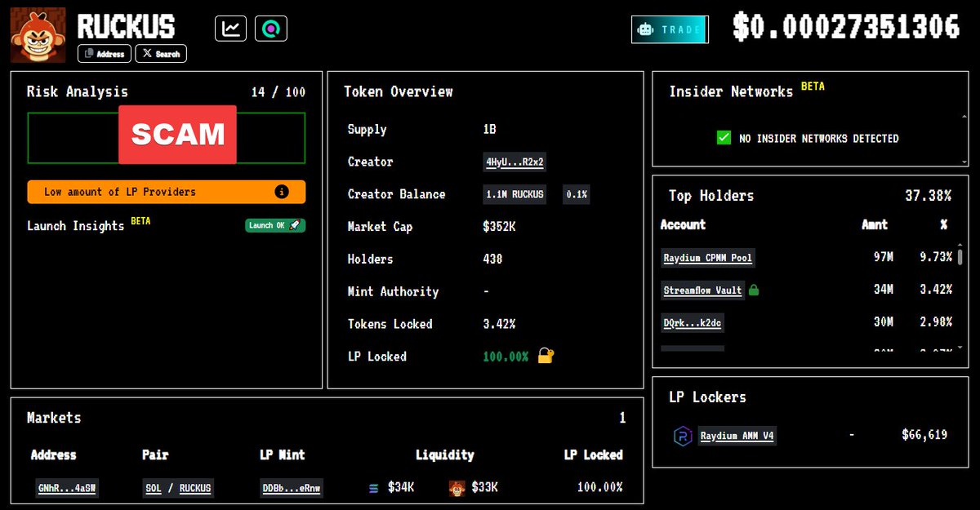Click the risk score 14 / 100
The height and width of the screenshot is (510, 980).
click(278, 92)
